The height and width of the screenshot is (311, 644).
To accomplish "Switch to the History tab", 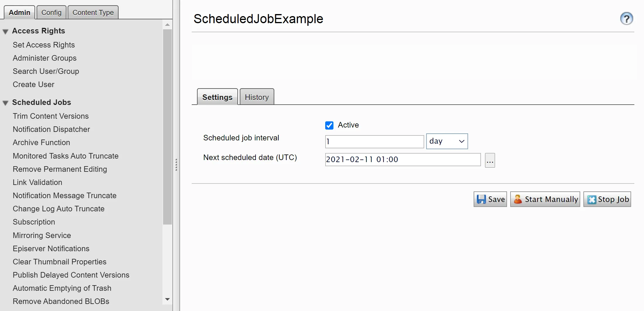I will pyautogui.click(x=257, y=97).
